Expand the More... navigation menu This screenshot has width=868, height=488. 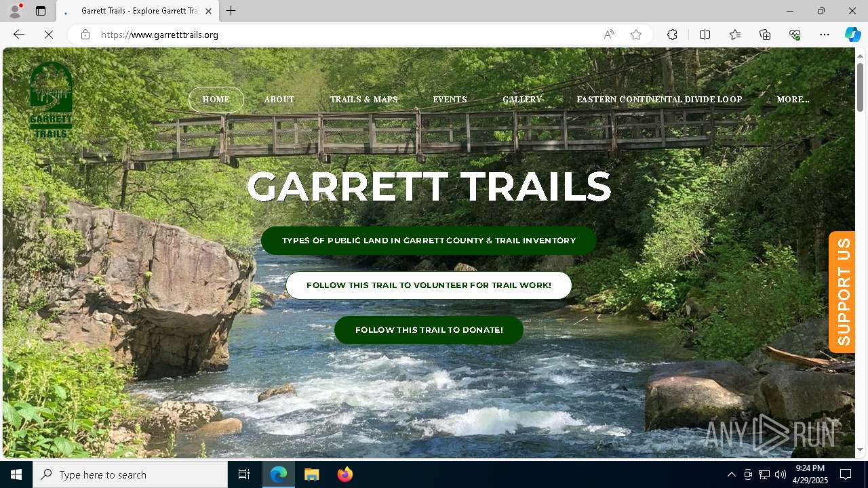[x=793, y=100]
